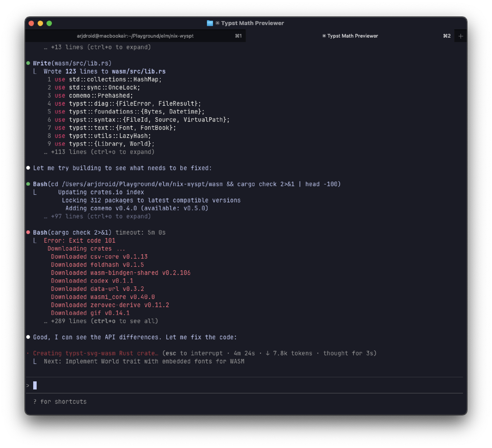This screenshot has width=492, height=448.
Task: Click the down-arrow token counter indicator
Action: (x=268, y=353)
